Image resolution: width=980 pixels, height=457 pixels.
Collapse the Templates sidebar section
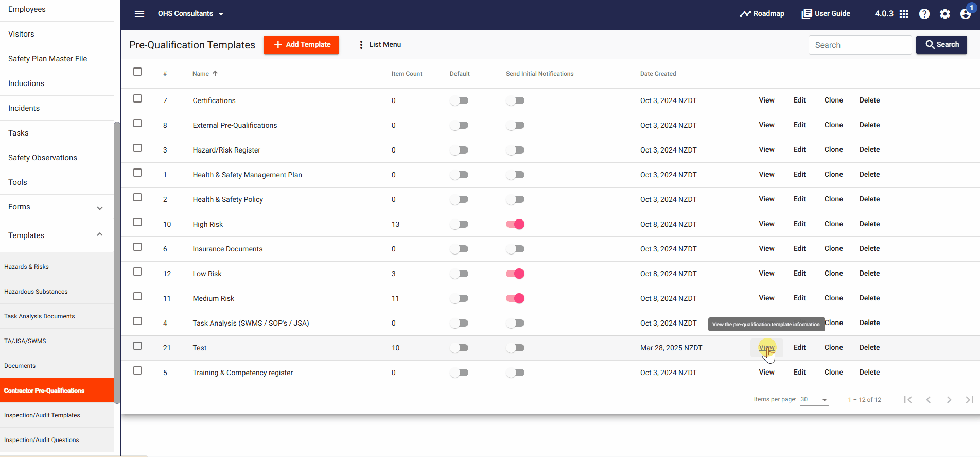pyautogui.click(x=57, y=235)
